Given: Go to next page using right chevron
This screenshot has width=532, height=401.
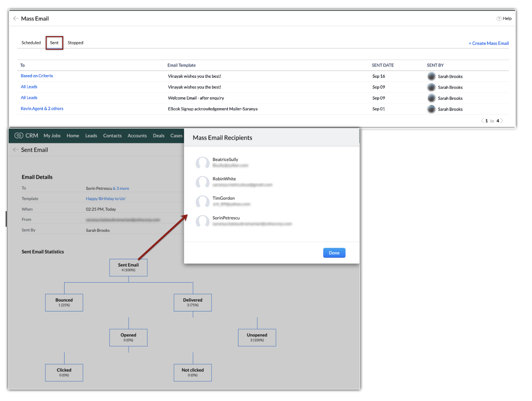Looking at the screenshot, I should click(x=502, y=121).
